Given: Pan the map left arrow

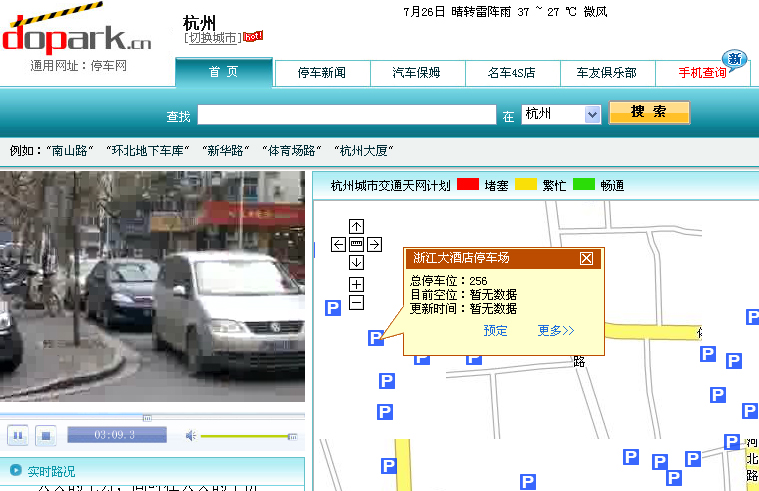Looking at the screenshot, I should click(338, 245).
